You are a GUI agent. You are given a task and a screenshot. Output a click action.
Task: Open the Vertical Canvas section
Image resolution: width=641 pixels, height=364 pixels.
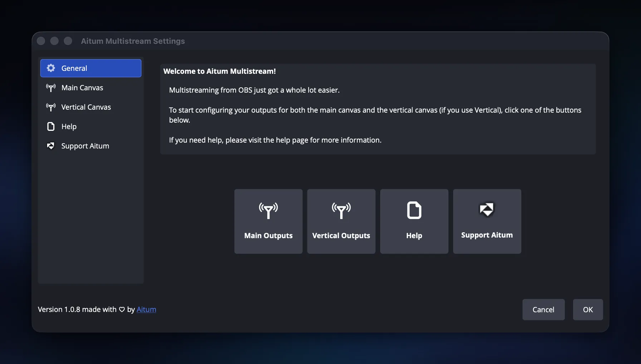(91, 107)
